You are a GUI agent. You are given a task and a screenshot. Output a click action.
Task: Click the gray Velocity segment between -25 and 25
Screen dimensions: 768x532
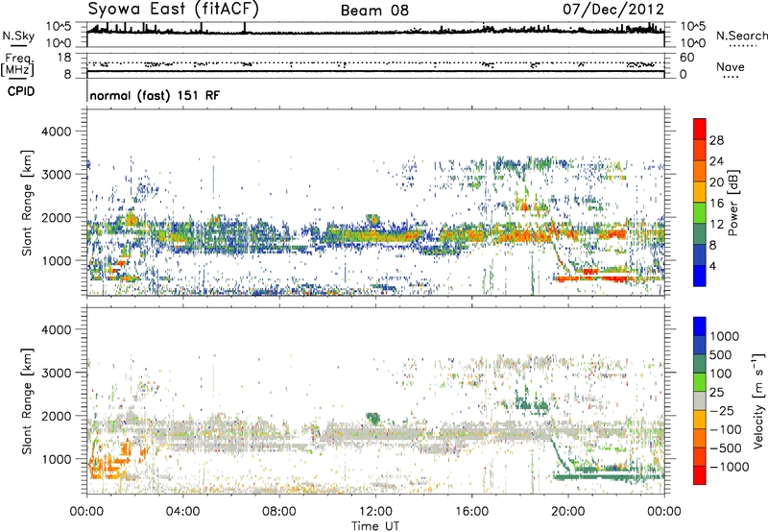[x=700, y=400]
